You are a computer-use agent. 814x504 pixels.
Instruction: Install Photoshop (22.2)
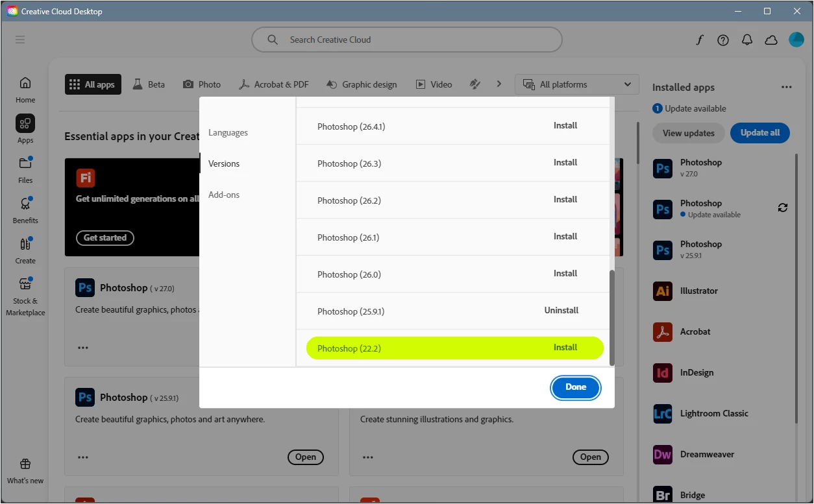click(565, 348)
